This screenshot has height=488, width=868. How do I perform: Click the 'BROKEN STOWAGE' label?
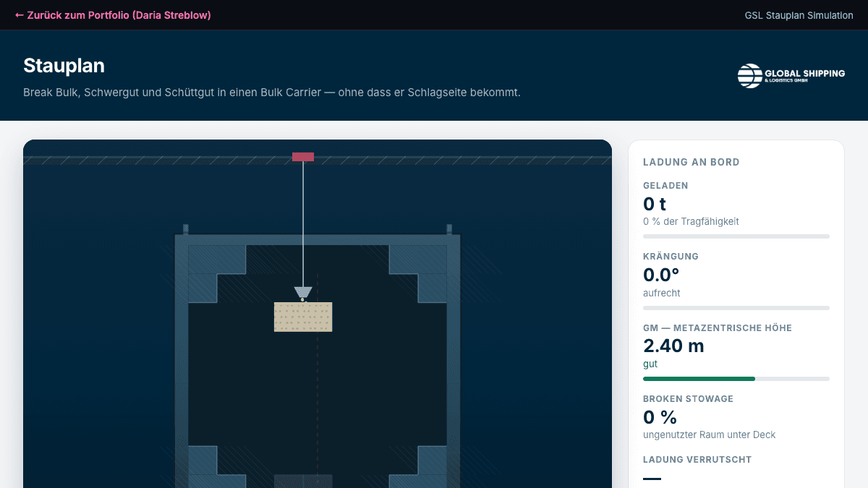[x=688, y=399]
